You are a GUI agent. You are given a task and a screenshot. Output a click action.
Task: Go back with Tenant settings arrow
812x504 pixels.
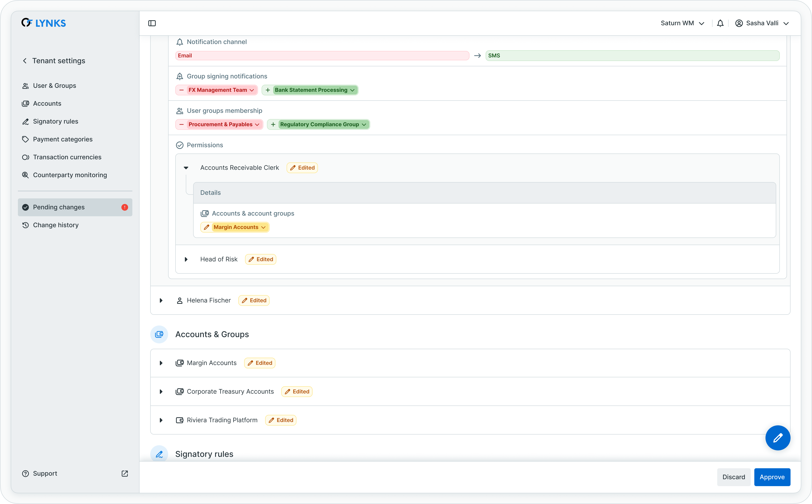(25, 61)
